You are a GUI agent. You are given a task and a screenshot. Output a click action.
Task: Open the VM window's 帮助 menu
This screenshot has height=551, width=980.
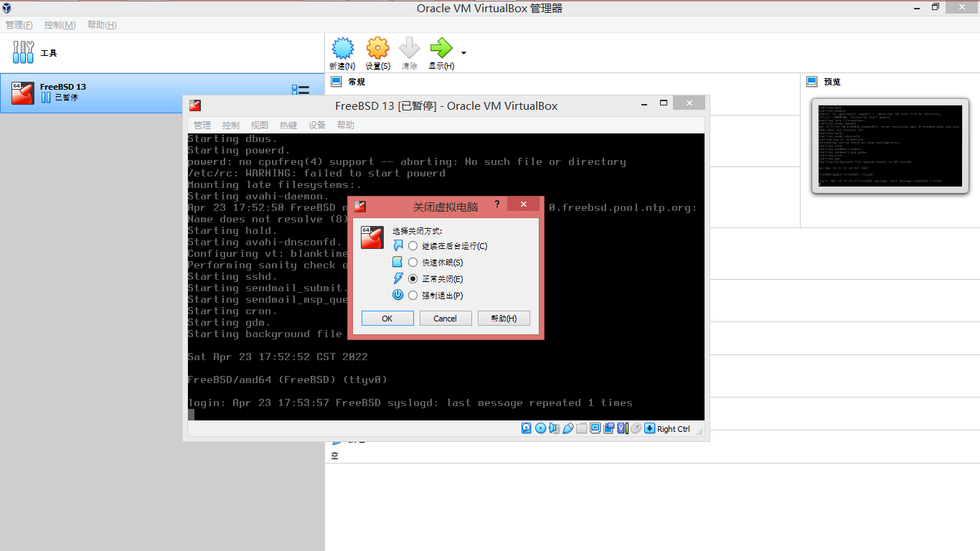coord(346,125)
